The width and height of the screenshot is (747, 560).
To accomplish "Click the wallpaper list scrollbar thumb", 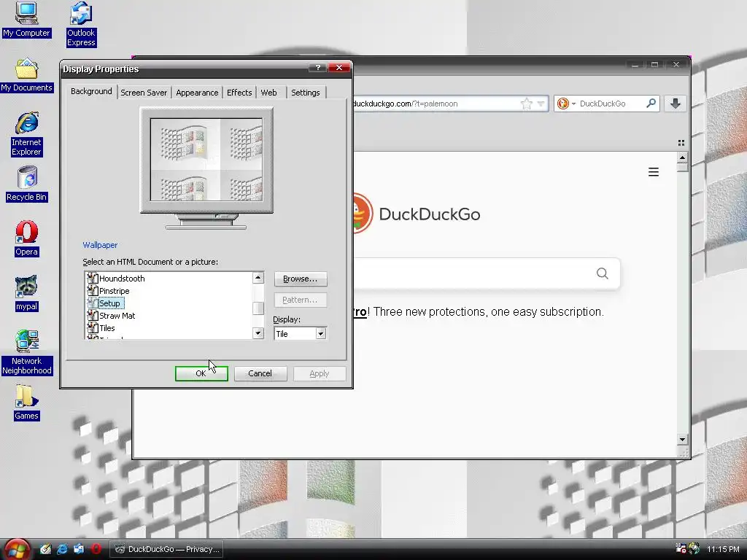I will coord(258,308).
